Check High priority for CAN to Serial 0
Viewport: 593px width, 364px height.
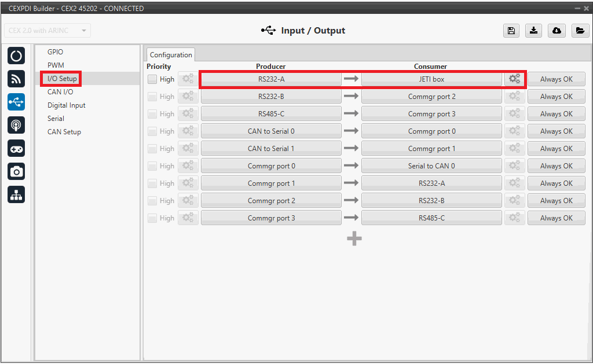pyautogui.click(x=152, y=131)
